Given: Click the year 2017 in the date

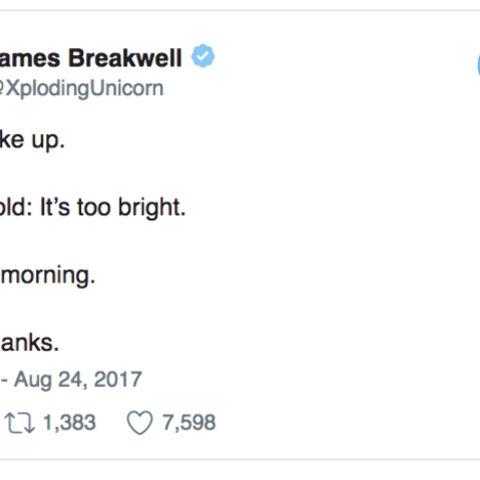Looking at the screenshot, I should tap(118, 379).
